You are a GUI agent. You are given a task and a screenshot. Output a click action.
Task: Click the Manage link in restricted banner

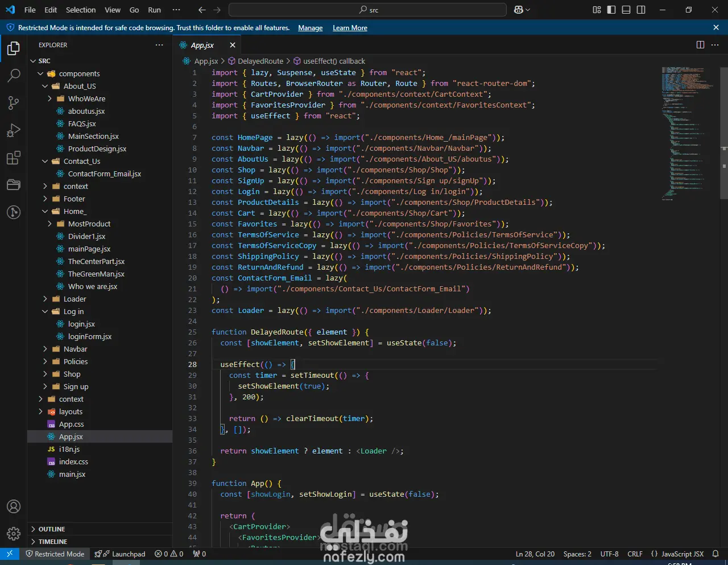pyautogui.click(x=310, y=28)
